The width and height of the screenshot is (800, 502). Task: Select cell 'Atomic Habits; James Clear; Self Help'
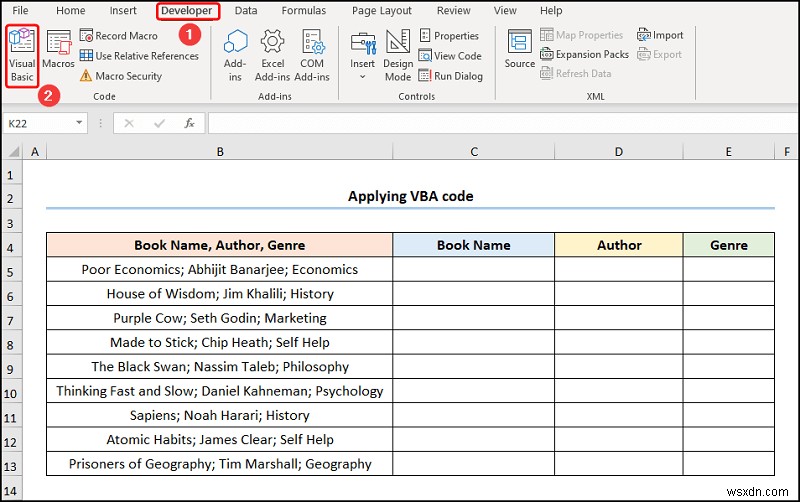[x=220, y=440]
